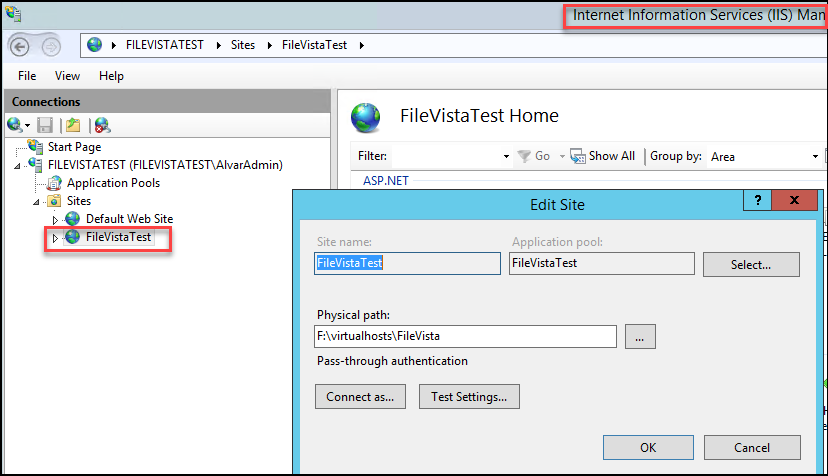Collapse the Sites folder tree node

pyautogui.click(x=36, y=202)
